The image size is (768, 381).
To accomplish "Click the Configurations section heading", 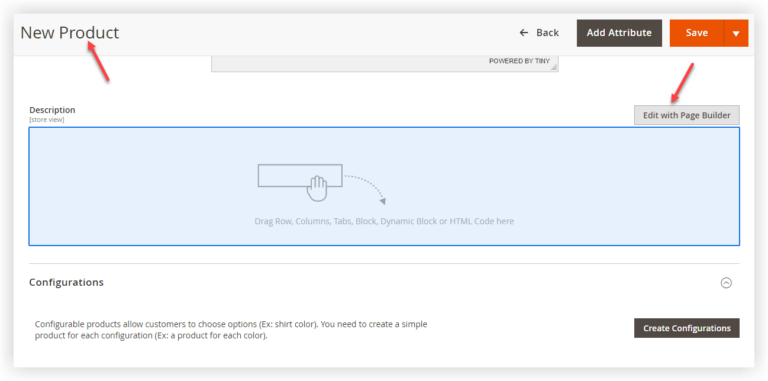I will click(x=66, y=282).
